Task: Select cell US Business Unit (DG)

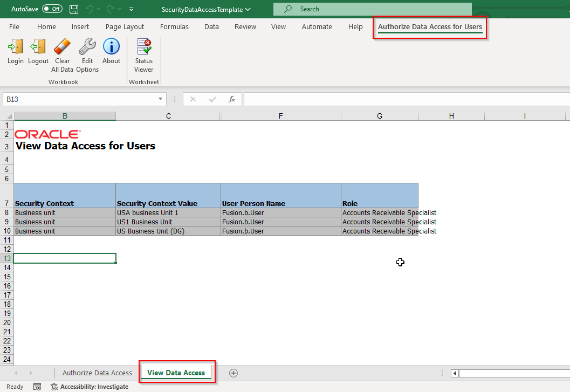Action: [x=168, y=231]
